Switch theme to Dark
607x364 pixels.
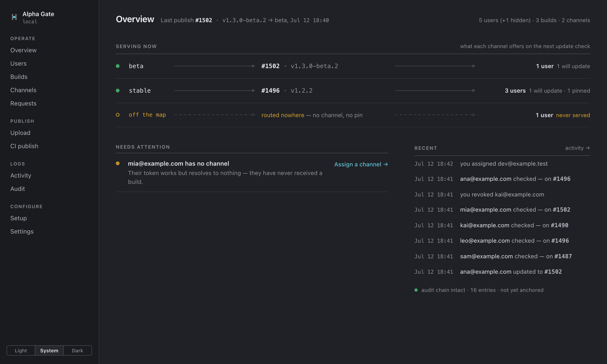pyautogui.click(x=78, y=350)
